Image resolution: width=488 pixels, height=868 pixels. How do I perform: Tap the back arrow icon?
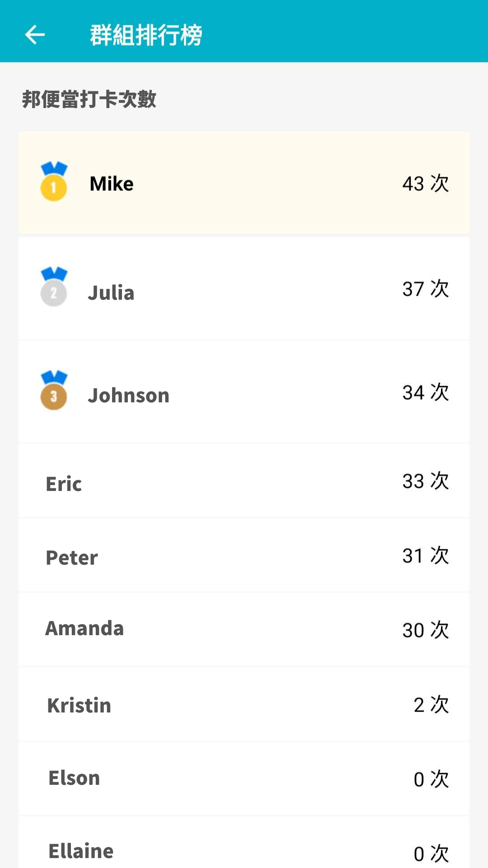pos(35,35)
